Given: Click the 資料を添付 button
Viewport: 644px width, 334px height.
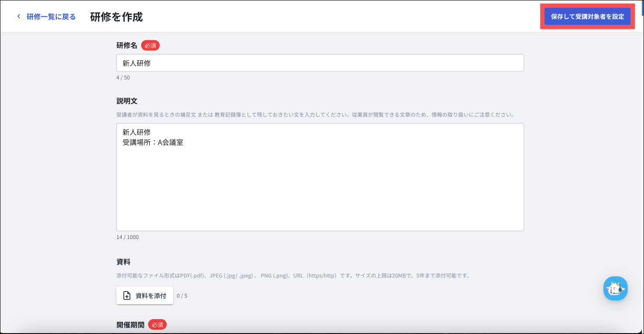Looking at the screenshot, I should (x=145, y=295).
